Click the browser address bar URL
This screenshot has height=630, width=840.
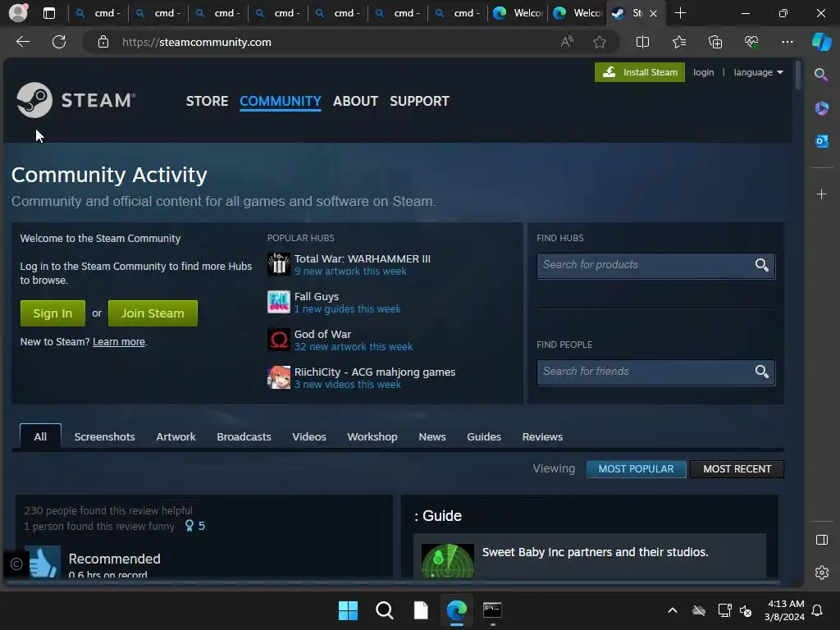[x=197, y=42]
